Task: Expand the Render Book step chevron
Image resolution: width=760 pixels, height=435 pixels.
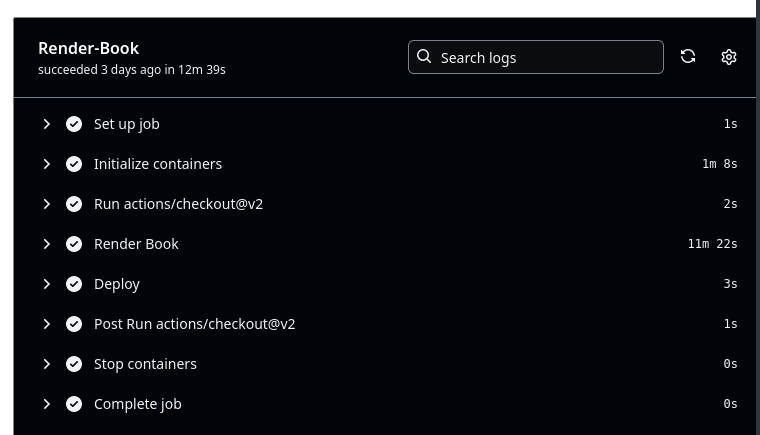Action: pos(47,244)
